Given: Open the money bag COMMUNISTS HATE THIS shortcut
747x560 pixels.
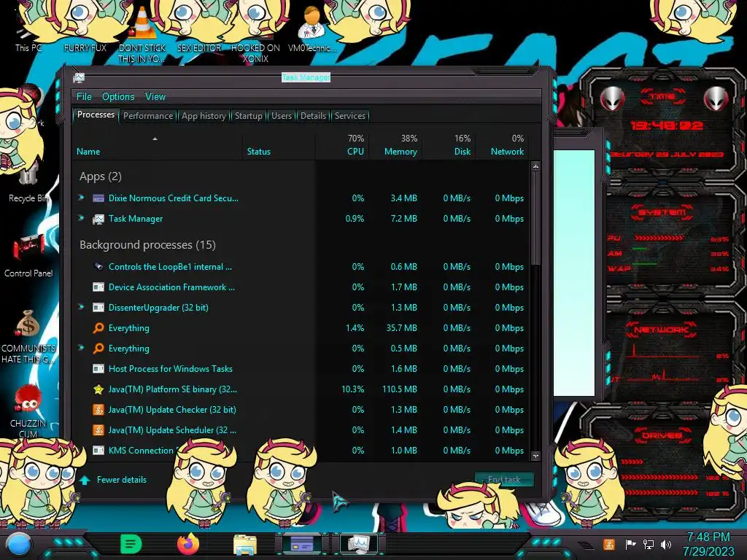Looking at the screenshot, I should click(28, 323).
